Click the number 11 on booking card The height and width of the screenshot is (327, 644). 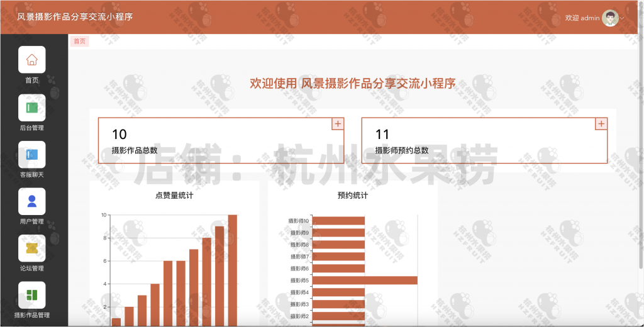[x=382, y=135]
